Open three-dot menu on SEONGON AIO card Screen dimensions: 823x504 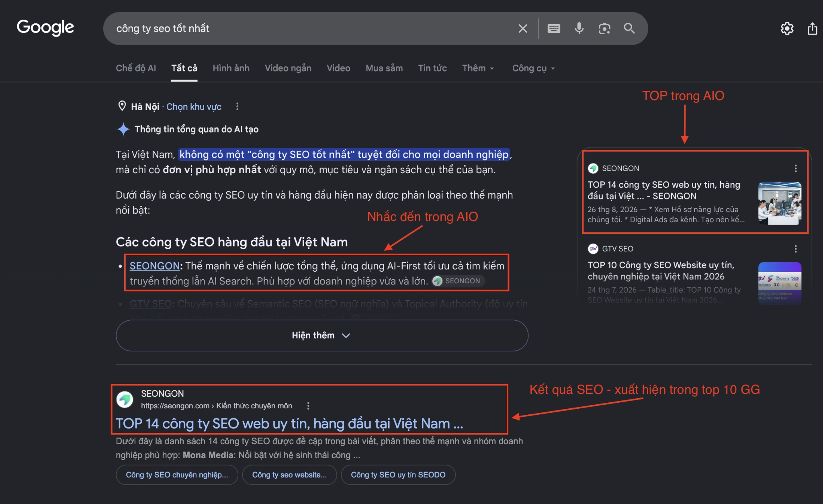click(796, 168)
